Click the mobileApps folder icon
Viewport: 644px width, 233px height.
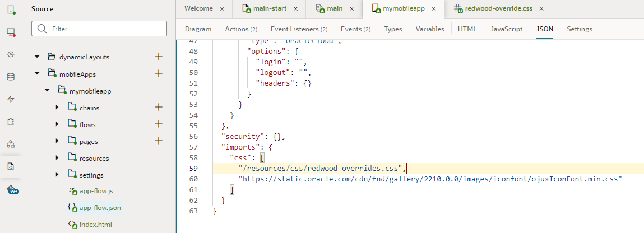pyautogui.click(x=52, y=73)
